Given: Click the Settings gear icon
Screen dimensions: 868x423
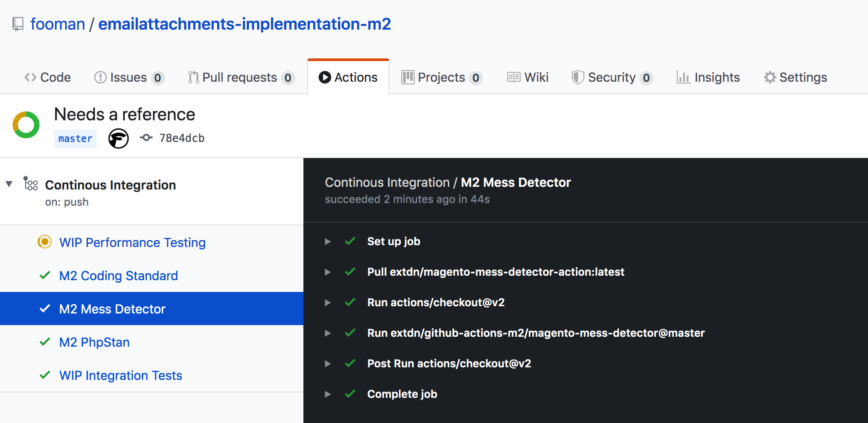Looking at the screenshot, I should 770,77.
